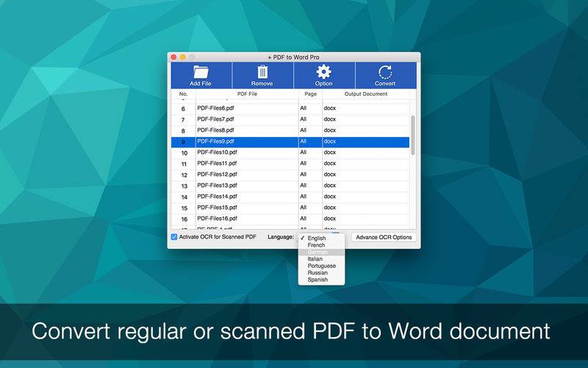Select the checked English language option
This screenshot has height=368, width=588.
tap(317, 238)
